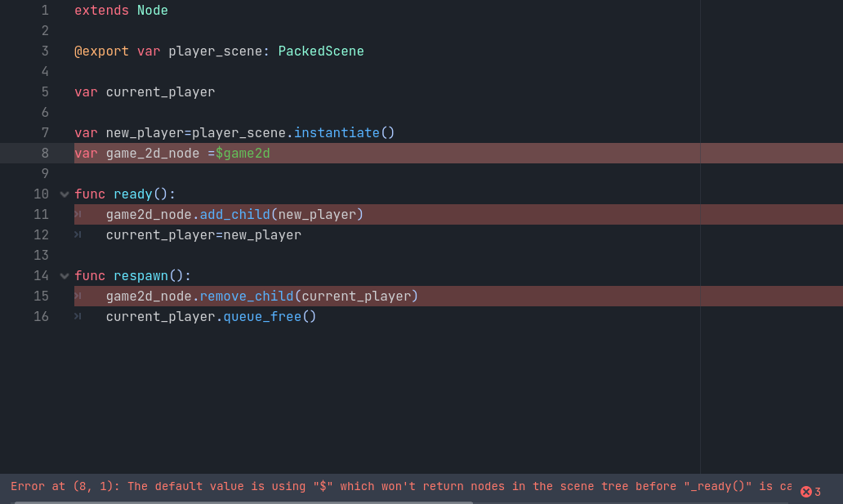Click new_player variable name on line 7

145,133
